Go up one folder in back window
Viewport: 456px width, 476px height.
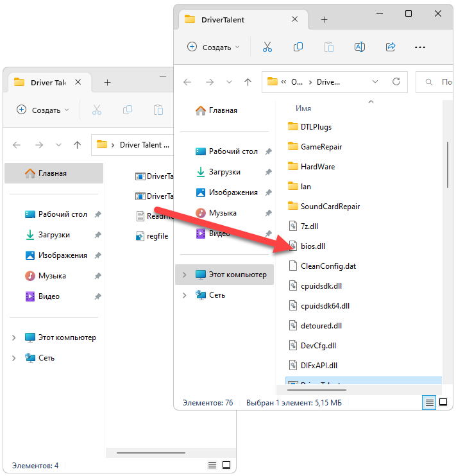pos(77,145)
